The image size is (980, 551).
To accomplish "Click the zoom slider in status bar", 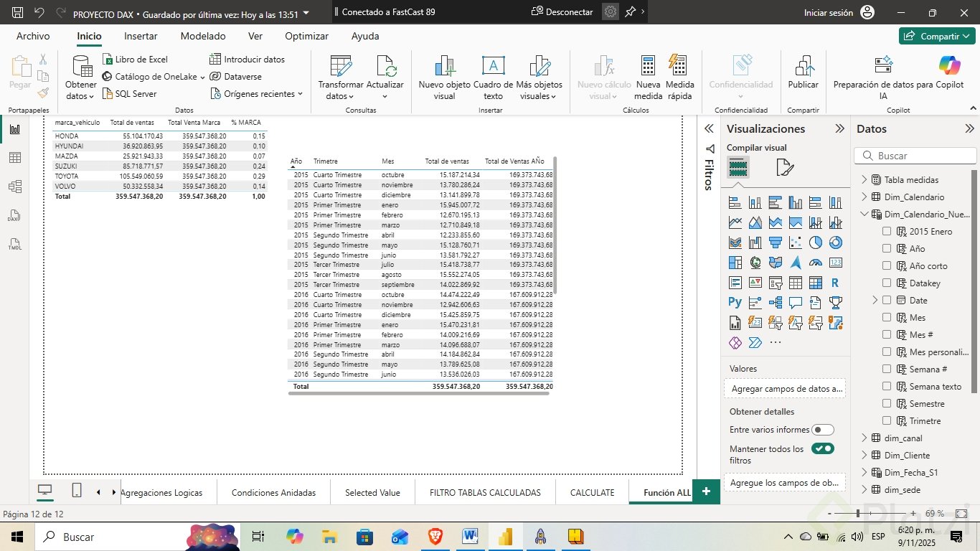I will (x=858, y=514).
